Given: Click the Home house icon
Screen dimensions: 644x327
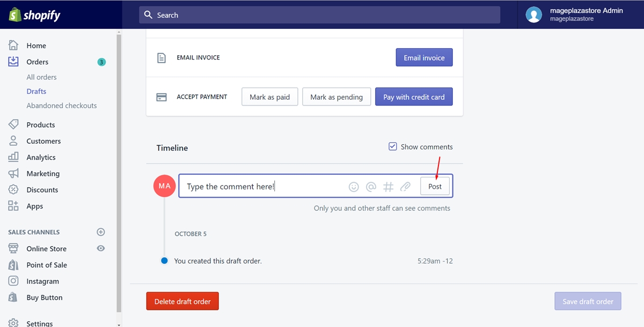Looking at the screenshot, I should pos(13,46).
